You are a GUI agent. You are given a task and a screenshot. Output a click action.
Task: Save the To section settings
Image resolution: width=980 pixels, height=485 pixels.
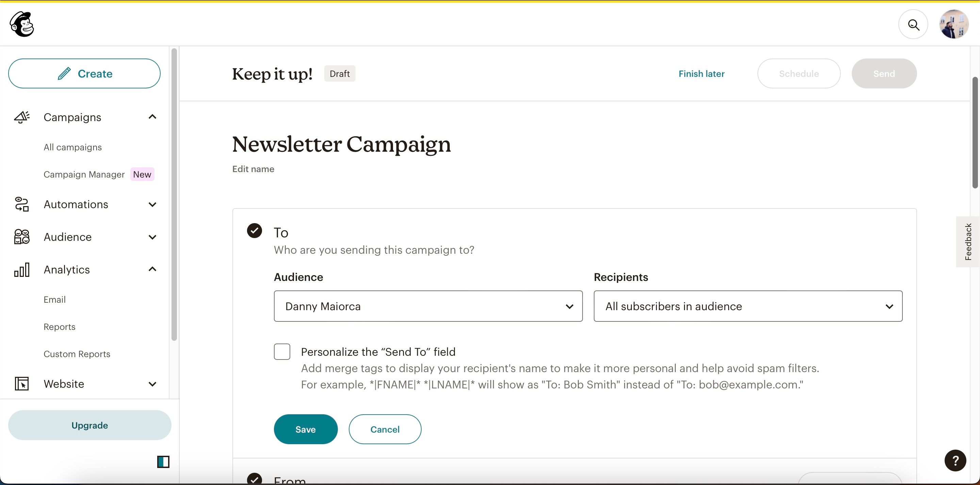306,429
